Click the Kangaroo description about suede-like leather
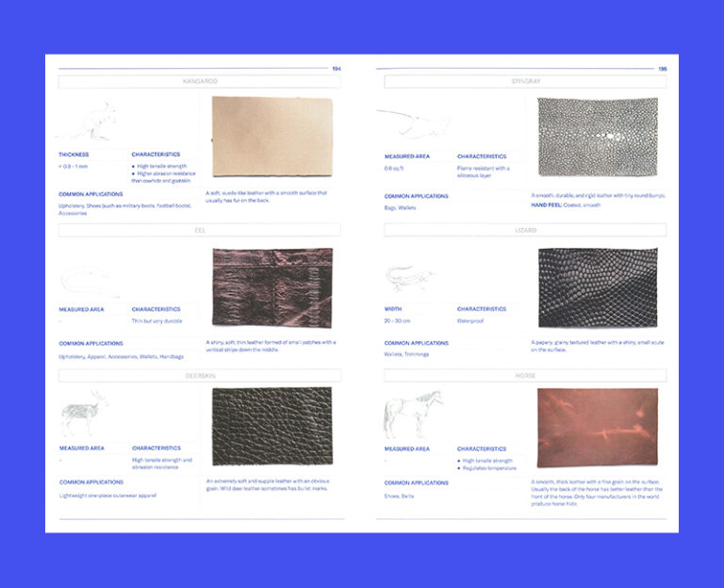Image resolution: width=724 pixels, height=588 pixels. pos(267,197)
